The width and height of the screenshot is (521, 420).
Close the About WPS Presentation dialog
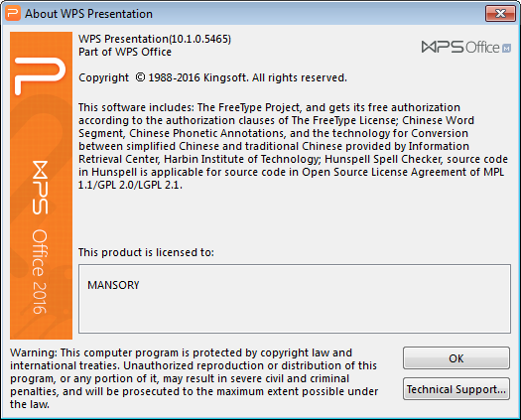tap(500, 13)
